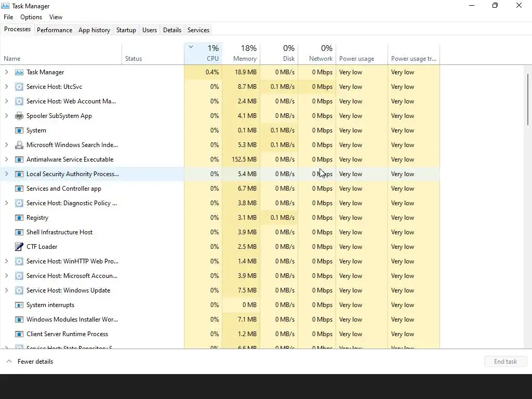Image resolution: width=532 pixels, height=399 pixels.
Task: Collapse view with Fewer details chevron
Action: [9, 362]
